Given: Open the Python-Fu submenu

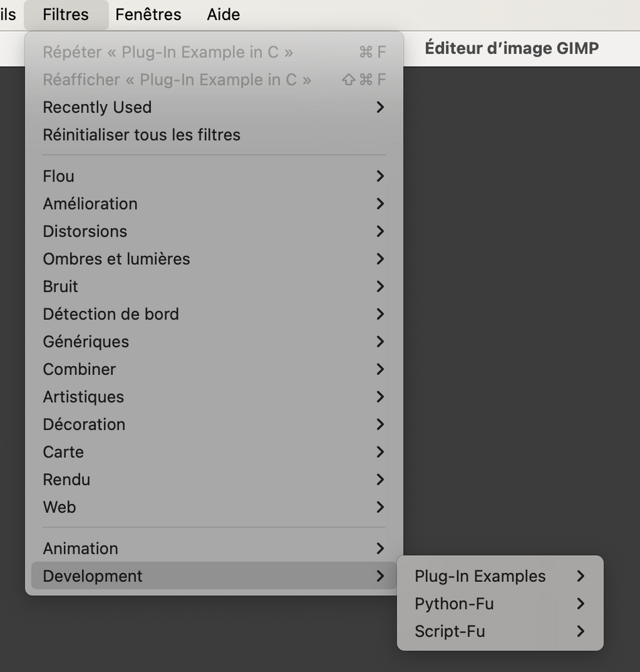Looking at the screenshot, I should pyautogui.click(x=454, y=603).
